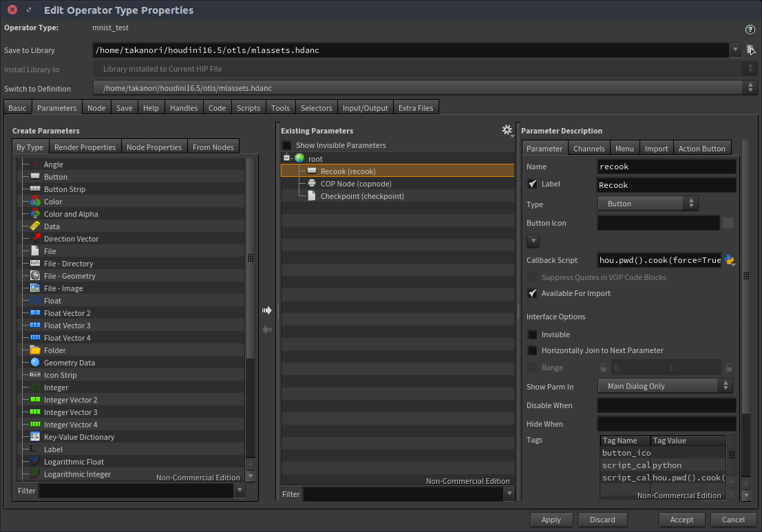Click the help question mark icon
Screen dimensions: 762x532
click(x=750, y=30)
